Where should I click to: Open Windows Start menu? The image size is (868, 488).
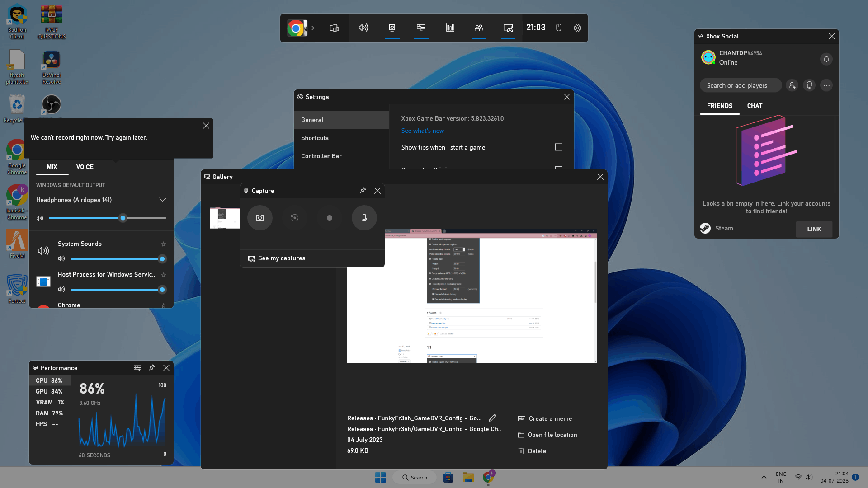click(x=380, y=478)
